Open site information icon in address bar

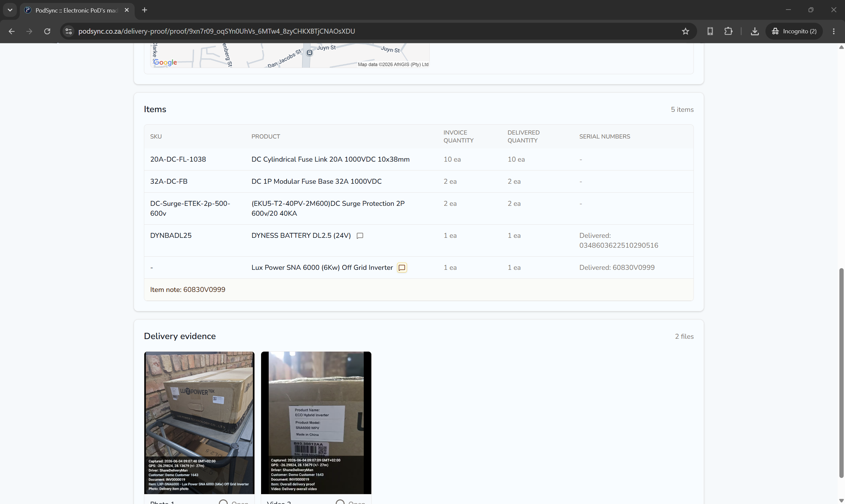tap(69, 31)
